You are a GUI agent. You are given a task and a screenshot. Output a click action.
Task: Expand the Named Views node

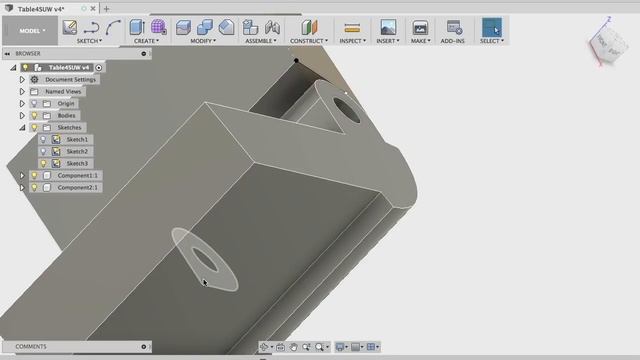[22, 91]
